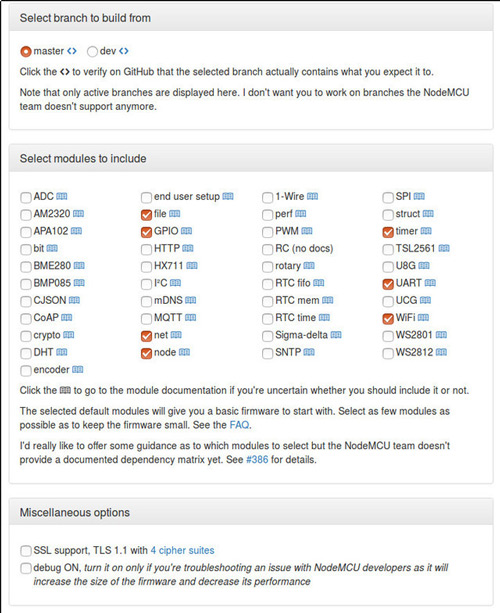This screenshot has height=613, width=500.
Task: Open the 4 cipher suites link
Action: point(183,550)
